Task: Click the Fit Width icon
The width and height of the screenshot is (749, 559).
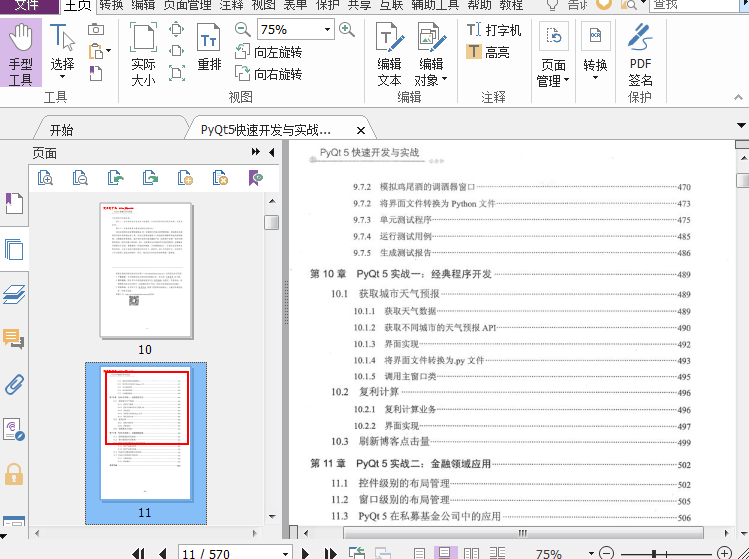Action: coord(177,51)
